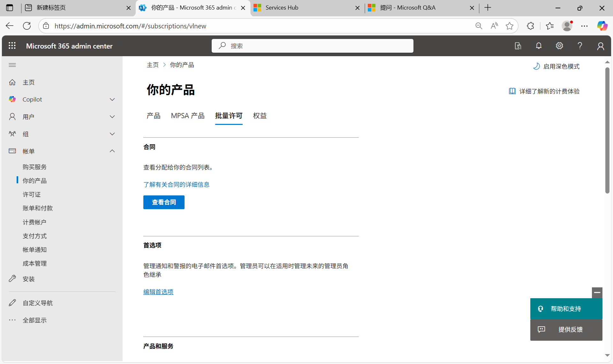Refresh the current page

[27, 26]
